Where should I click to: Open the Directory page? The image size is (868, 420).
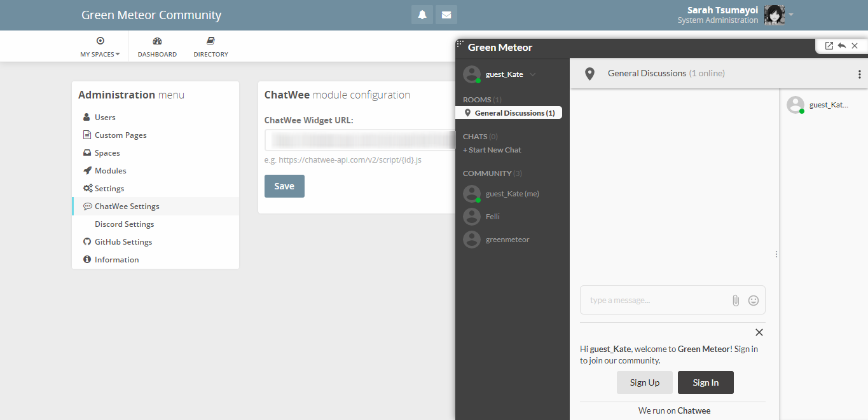pos(210,47)
